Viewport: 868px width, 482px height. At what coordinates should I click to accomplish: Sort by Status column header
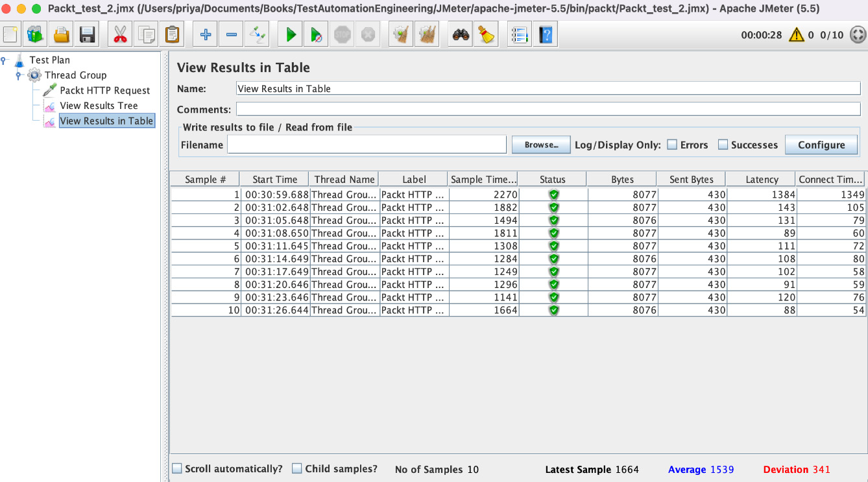553,180
